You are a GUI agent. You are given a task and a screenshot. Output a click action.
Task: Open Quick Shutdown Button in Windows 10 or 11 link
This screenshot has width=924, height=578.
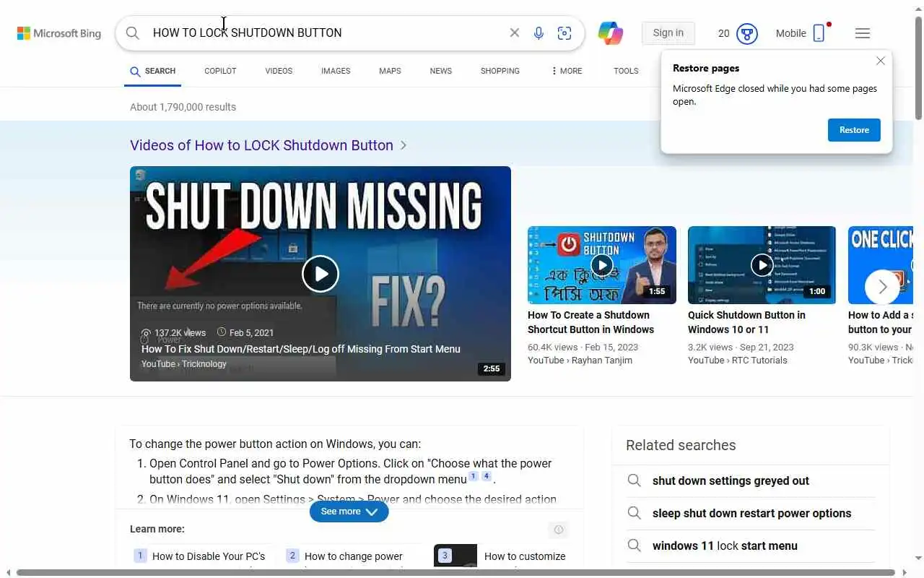click(x=746, y=322)
